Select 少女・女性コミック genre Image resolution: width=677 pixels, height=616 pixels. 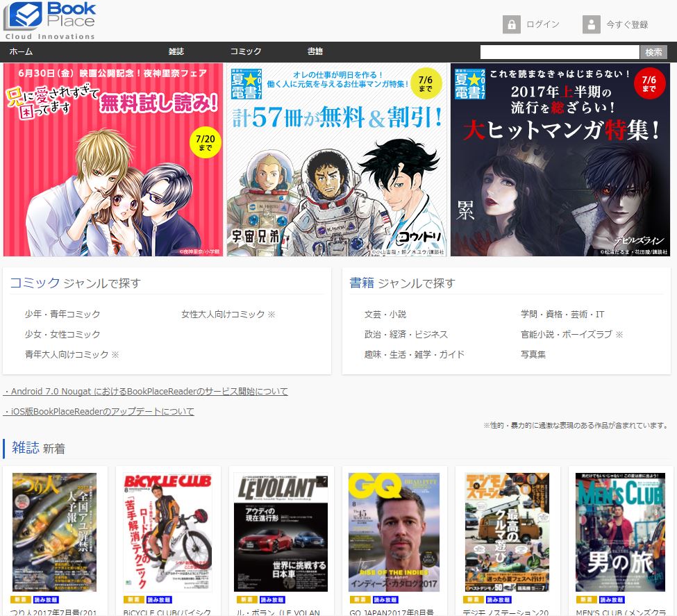[62, 334]
